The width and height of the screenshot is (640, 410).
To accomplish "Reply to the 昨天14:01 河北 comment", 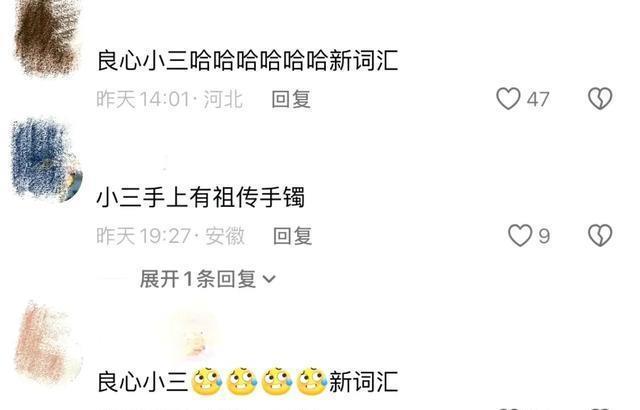I will (x=291, y=99).
